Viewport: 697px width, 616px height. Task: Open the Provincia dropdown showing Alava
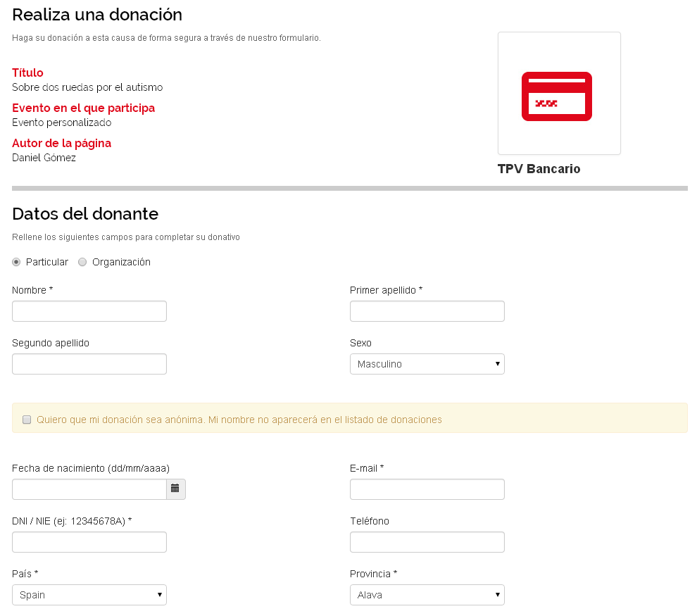pos(427,595)
